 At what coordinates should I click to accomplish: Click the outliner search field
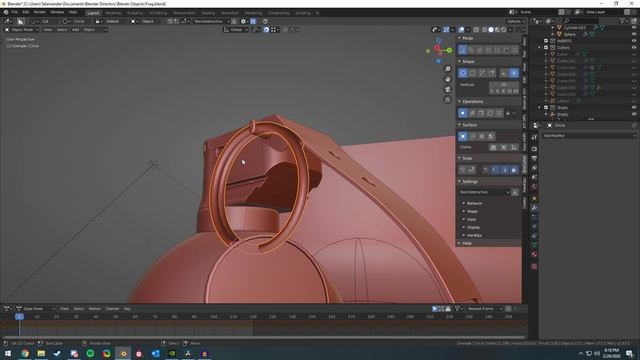581,20
